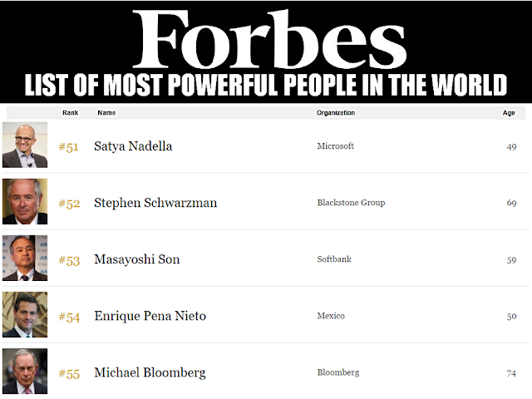The height and width of the screenshot is (399, 532).
Task: Click the list title banner text
Action: pos(266,85)
